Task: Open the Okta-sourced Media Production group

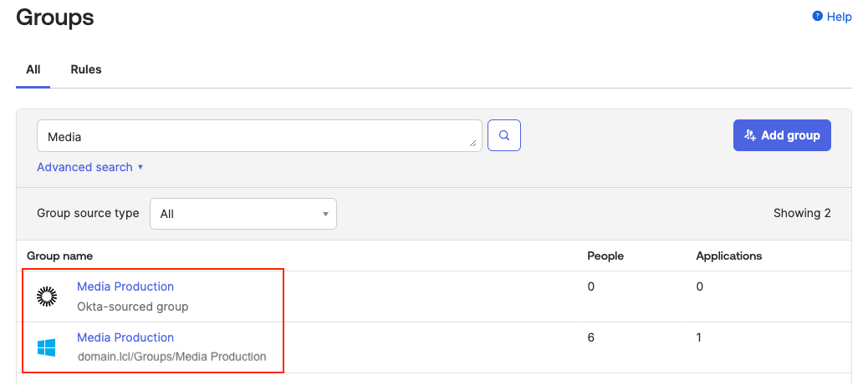Action: click(x=125, y=286)
